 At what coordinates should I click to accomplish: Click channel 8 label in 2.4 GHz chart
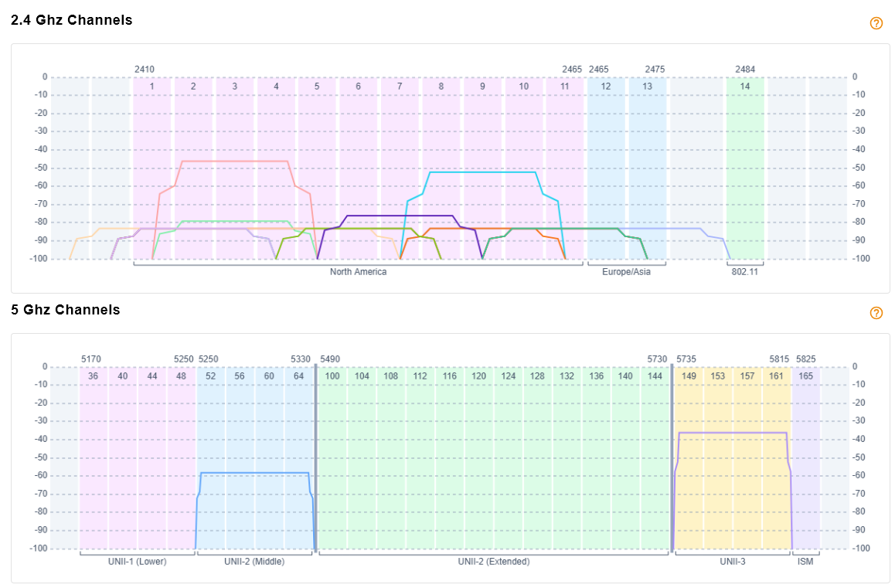tap(441, 87)
